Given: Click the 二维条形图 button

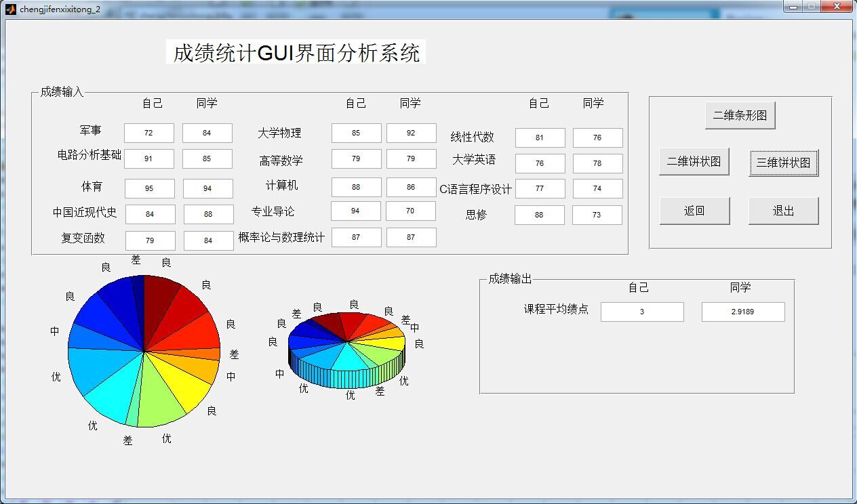Looking at the screenshot, I should coord(740,115).
